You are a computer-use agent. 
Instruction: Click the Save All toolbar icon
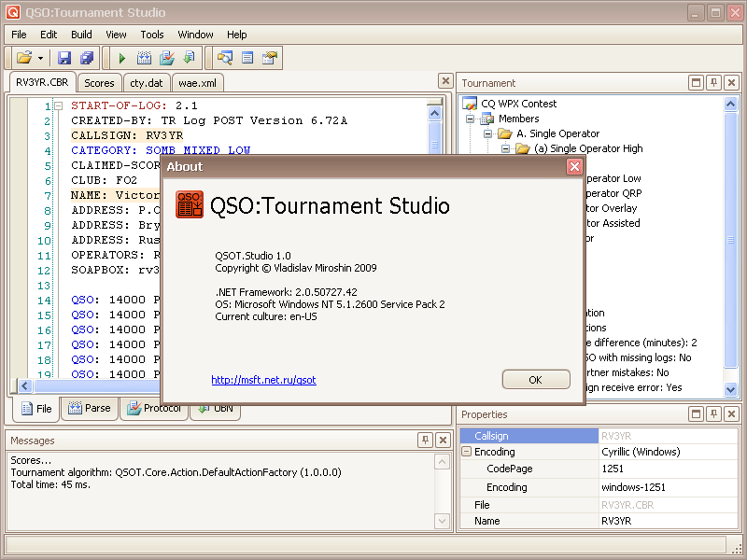point(86,58)
